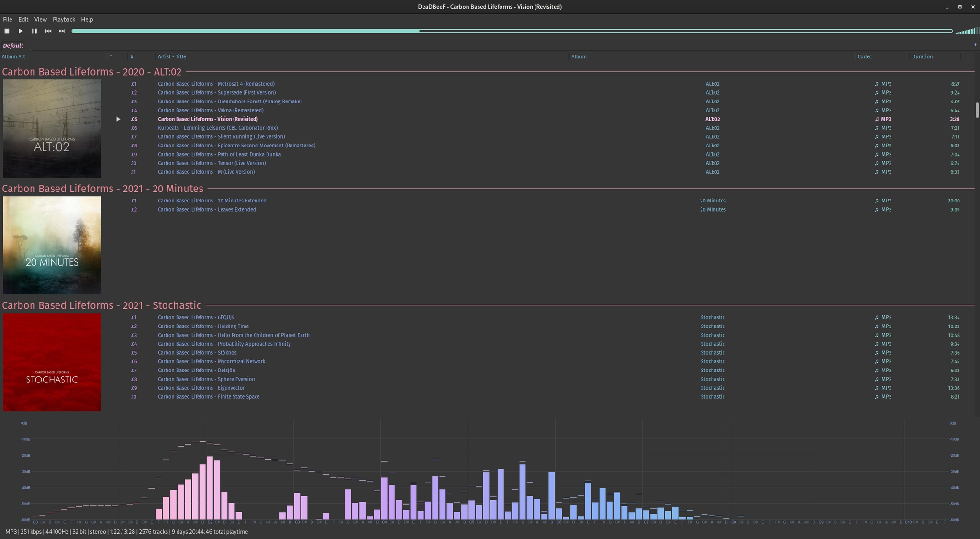
Task: Click the Stop playback button
Action: [7, 31]
